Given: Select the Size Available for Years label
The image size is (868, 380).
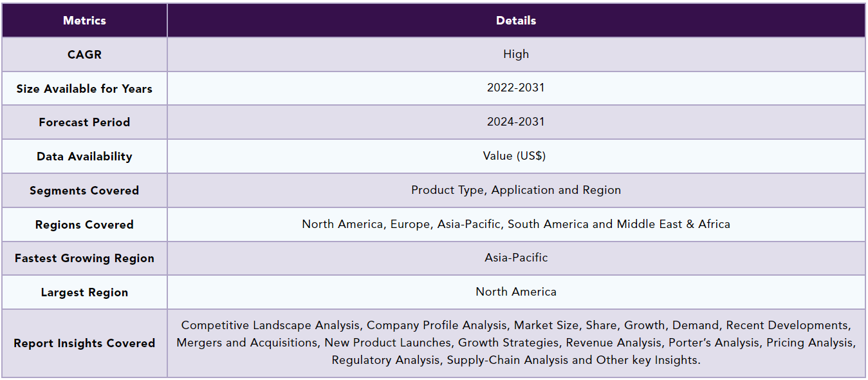Looking at the screenshot, I should [84, 89].
